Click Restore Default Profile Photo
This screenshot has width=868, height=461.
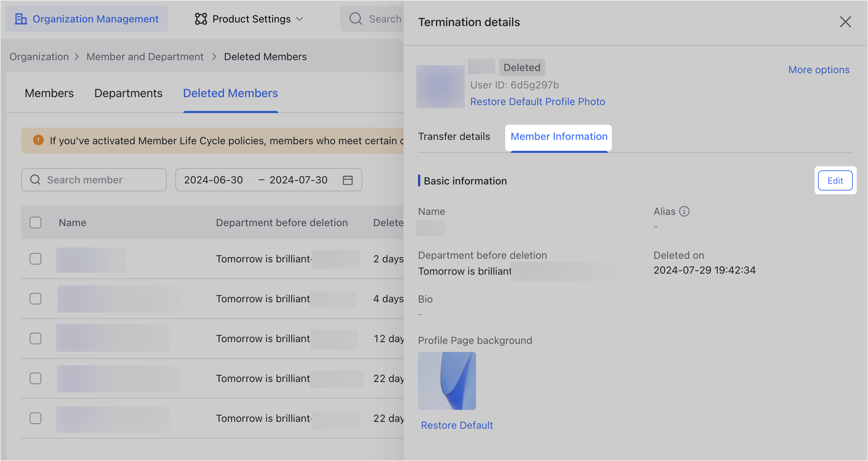(x=538, y=101)
